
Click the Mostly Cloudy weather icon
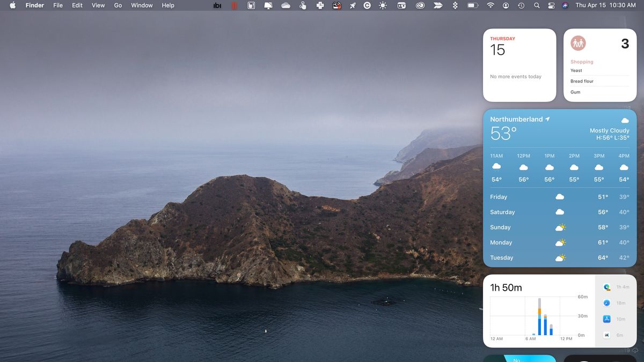624,120
